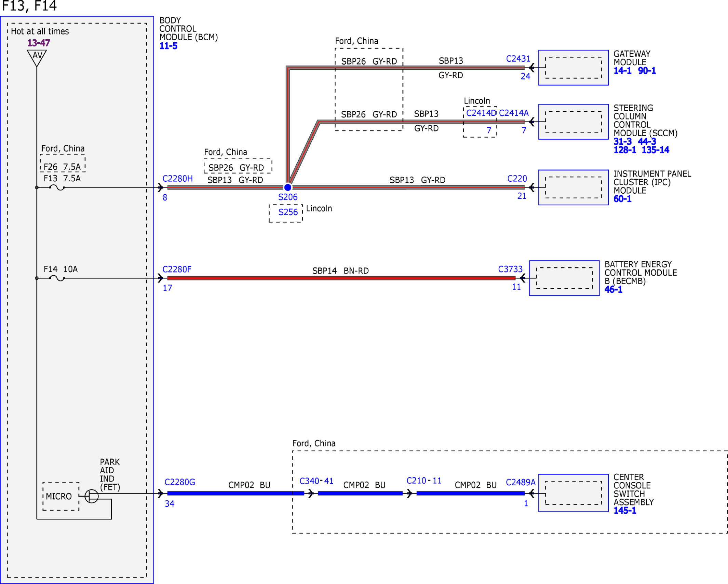Open Center Console Switch reference 145-1
Image resolution: width=728 pixels, height=584 pixels.
[x=624, y=511]
